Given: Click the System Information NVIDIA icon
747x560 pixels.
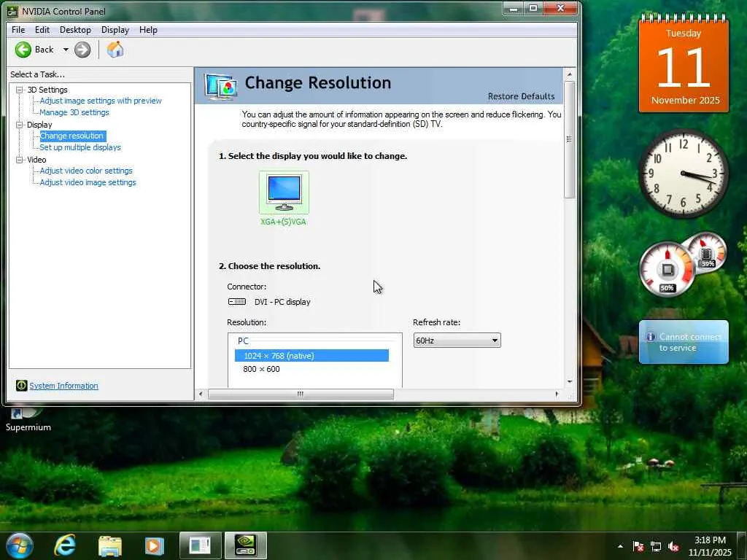Looking at the screenshot, I should (21, 386).
